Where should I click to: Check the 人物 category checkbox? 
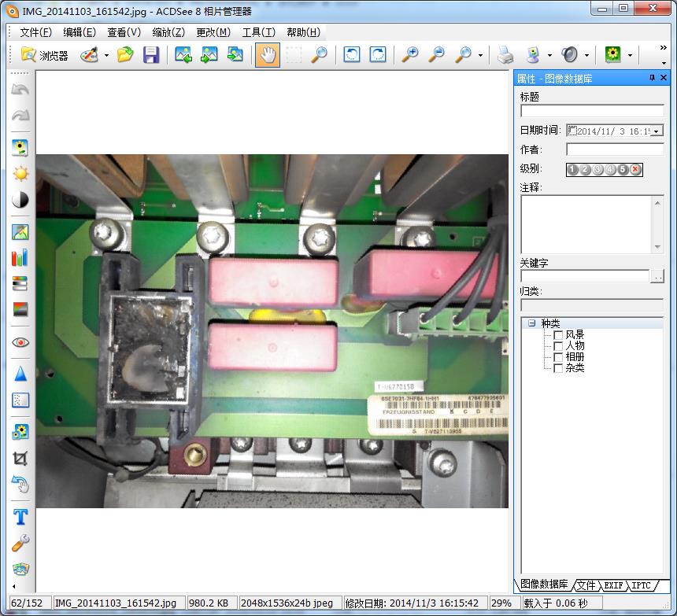558,346
